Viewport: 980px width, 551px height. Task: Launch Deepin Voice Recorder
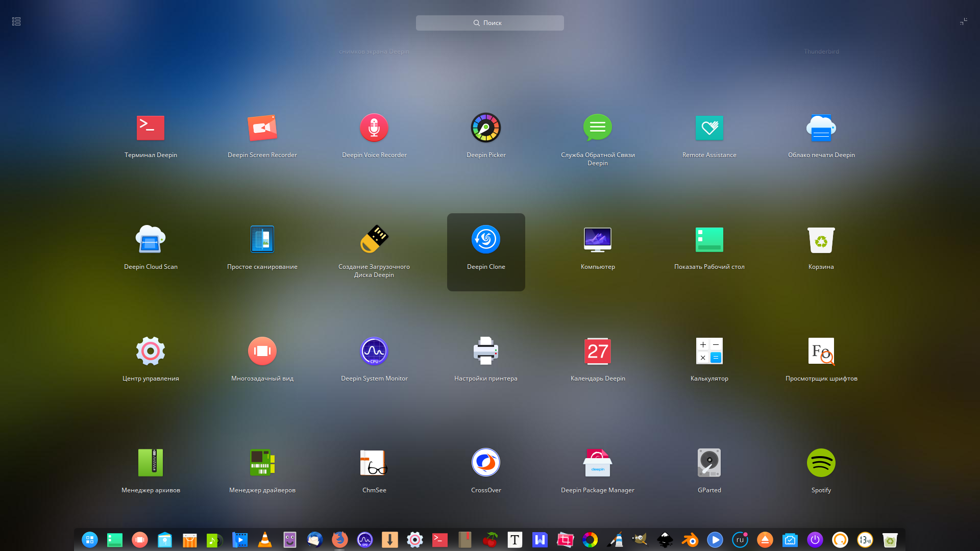(374, 128)
